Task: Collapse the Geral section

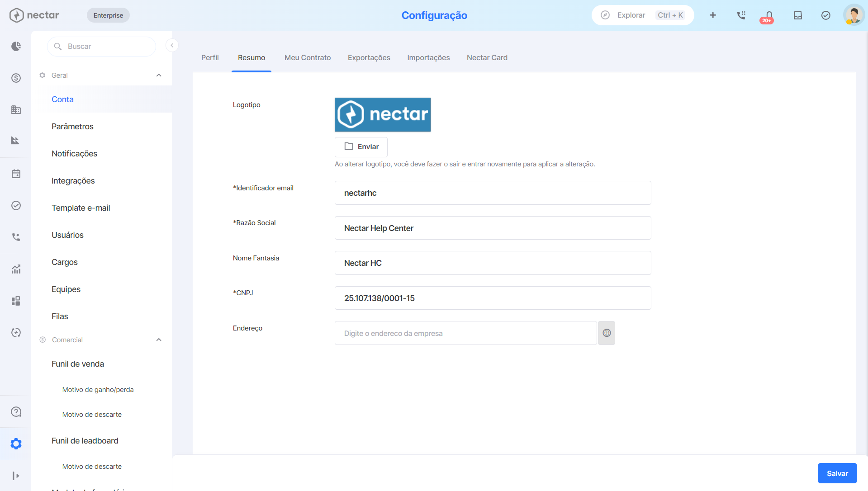Action: (x=159, y=75)
